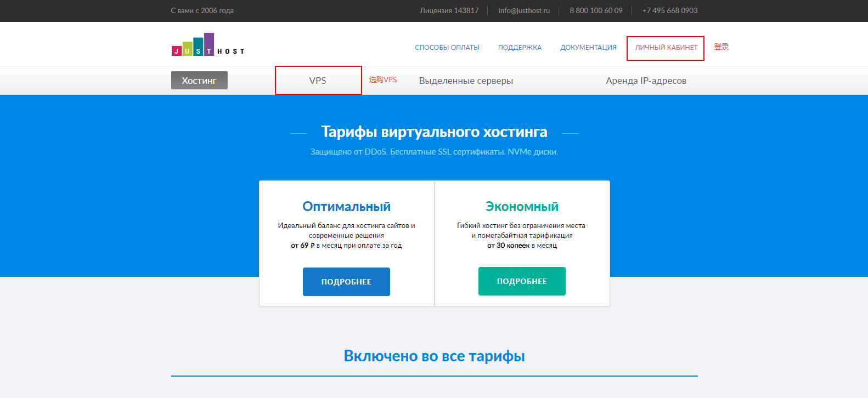868x398 pixels.
Task: Click the от 30 копеек в месяц text
Action: click(x=522, y=246)
